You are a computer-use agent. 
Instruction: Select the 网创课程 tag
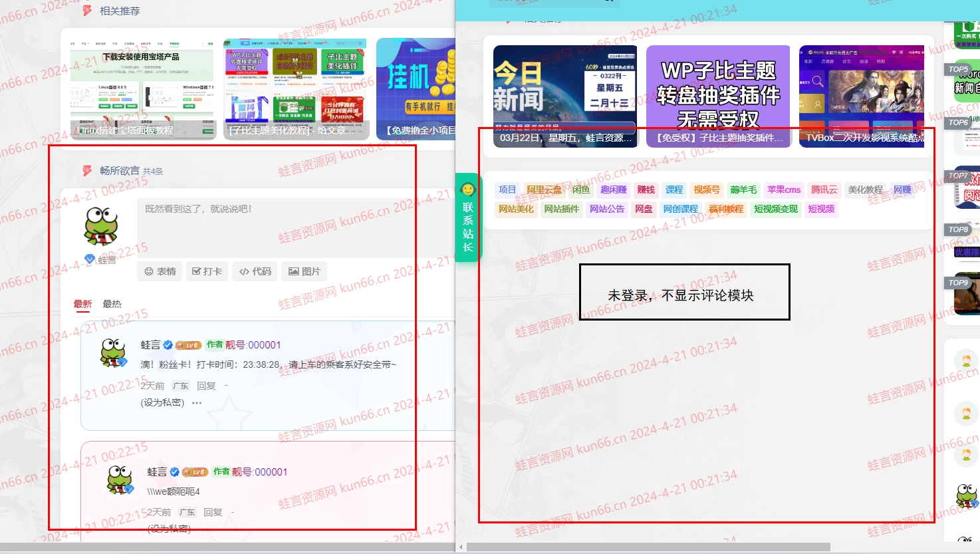[x=681, y=209]
